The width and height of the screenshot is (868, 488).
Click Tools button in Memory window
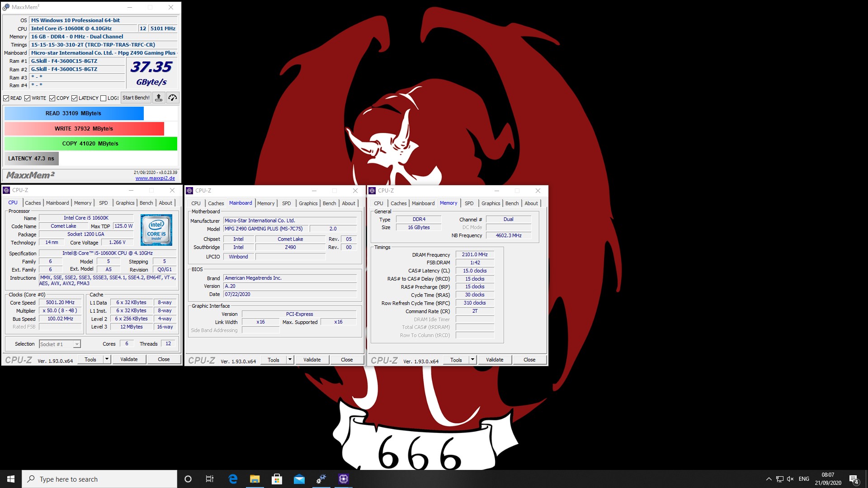coord(456,360)
